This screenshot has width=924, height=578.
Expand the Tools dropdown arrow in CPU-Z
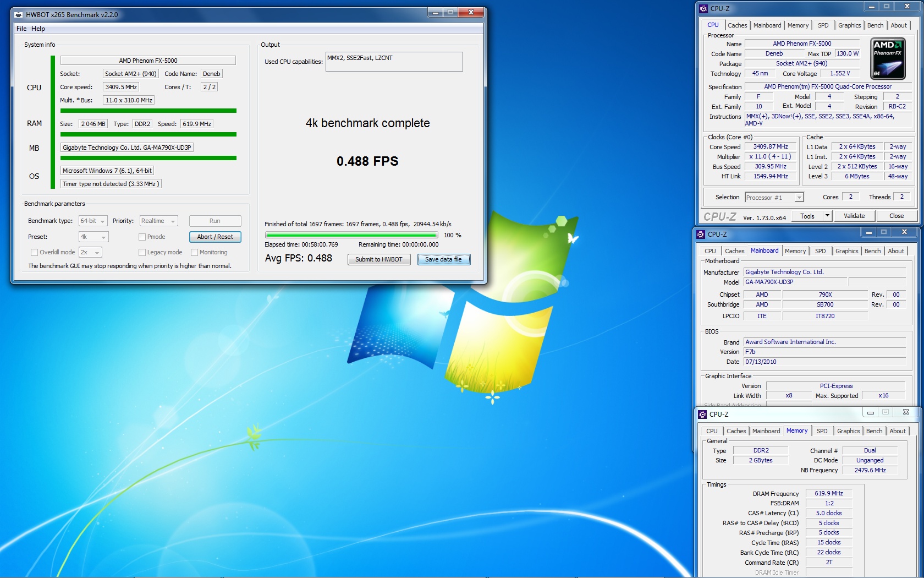(827, 216)
